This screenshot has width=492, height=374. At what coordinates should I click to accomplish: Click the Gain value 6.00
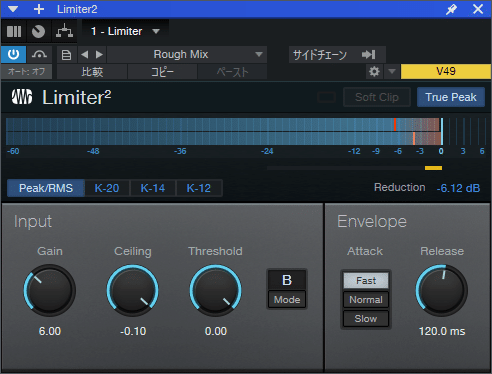pos(50,331)
